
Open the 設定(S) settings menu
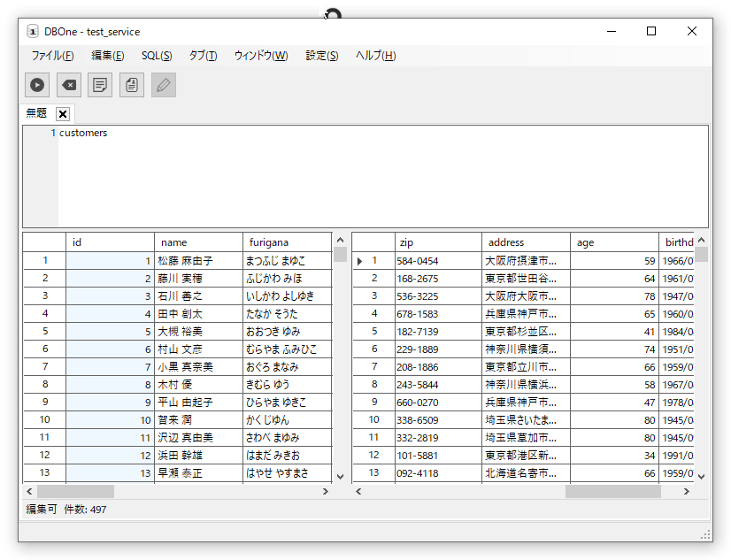click(322, 56)
